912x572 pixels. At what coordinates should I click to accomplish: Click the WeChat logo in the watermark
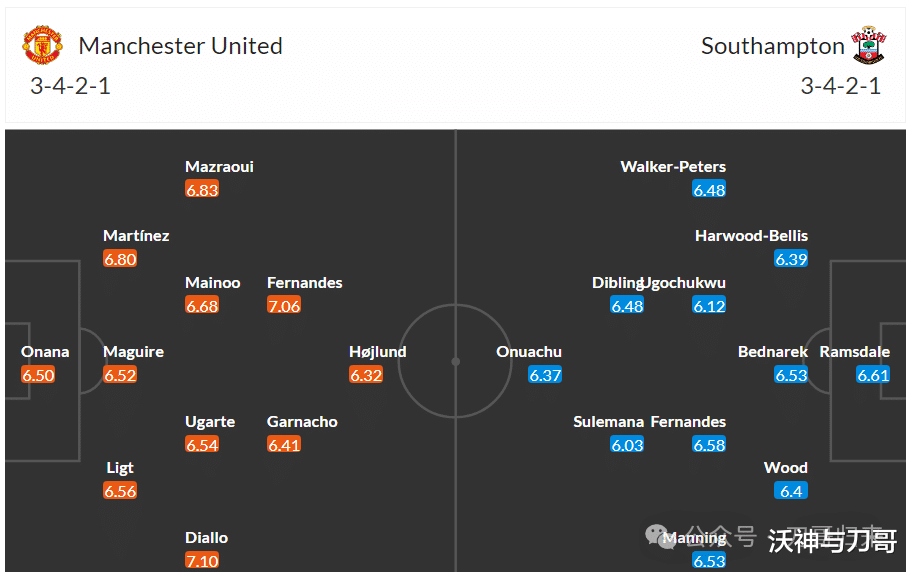(660, 535)
